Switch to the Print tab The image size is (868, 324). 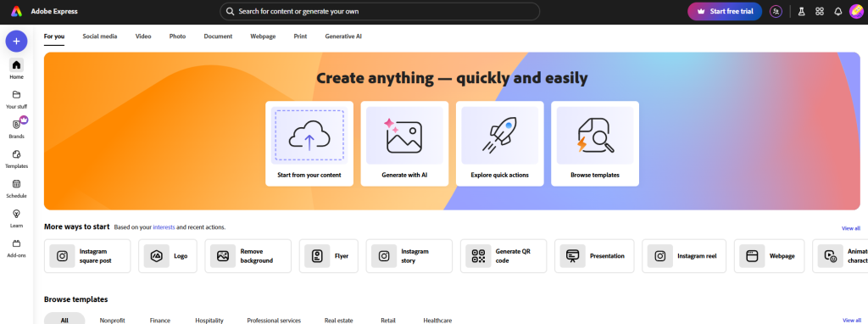pos(300,36)
